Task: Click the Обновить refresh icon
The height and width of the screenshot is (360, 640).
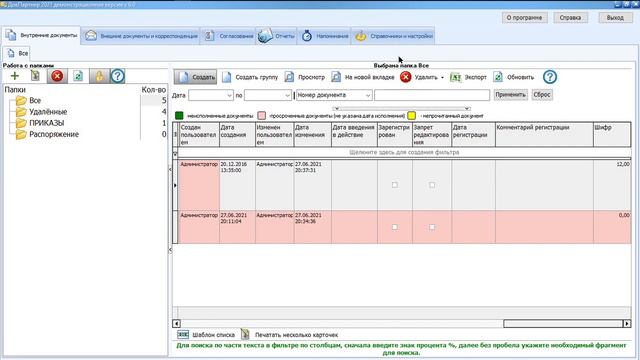Action: 498,77
